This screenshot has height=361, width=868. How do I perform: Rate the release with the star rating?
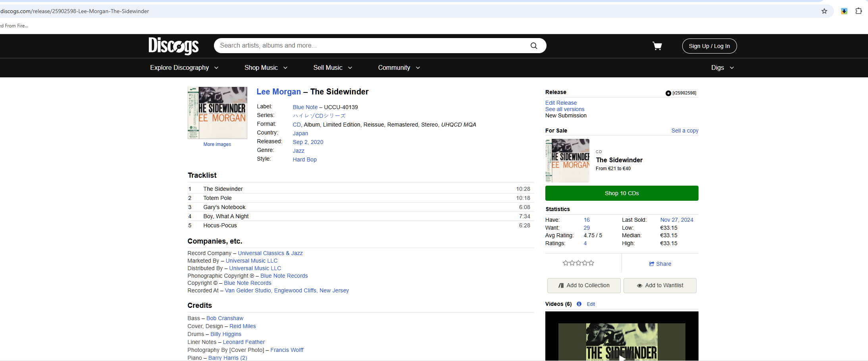click(578, 263)
